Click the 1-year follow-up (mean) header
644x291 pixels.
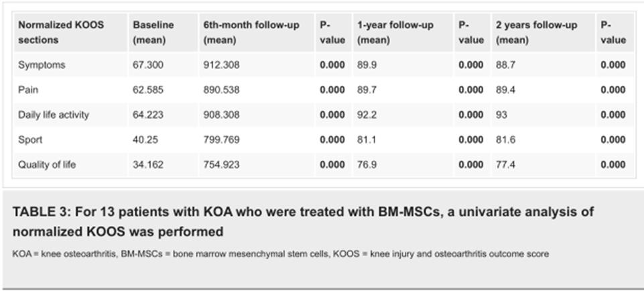pyautogui.click(x=395, y=32)
